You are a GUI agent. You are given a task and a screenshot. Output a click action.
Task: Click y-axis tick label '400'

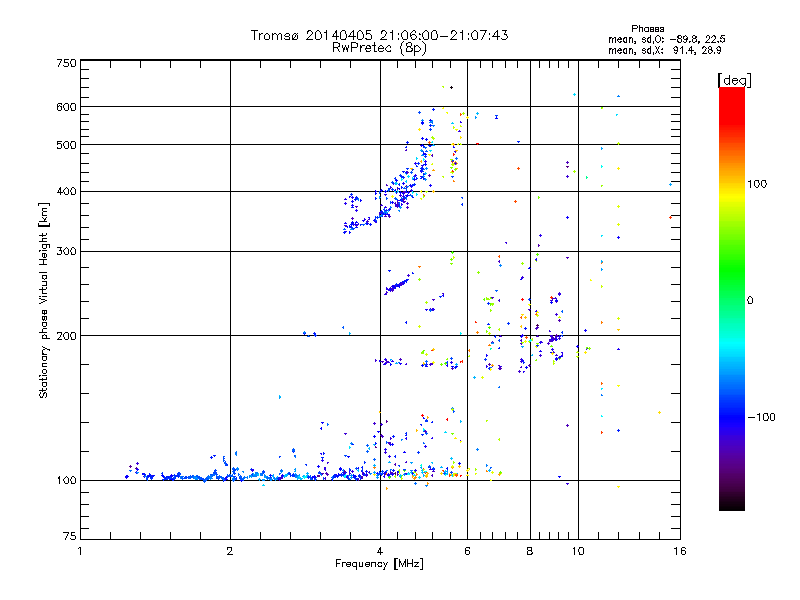click(67, 191)
